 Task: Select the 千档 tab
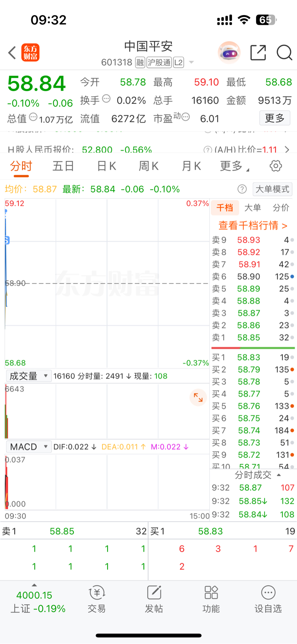pos(225,208)
